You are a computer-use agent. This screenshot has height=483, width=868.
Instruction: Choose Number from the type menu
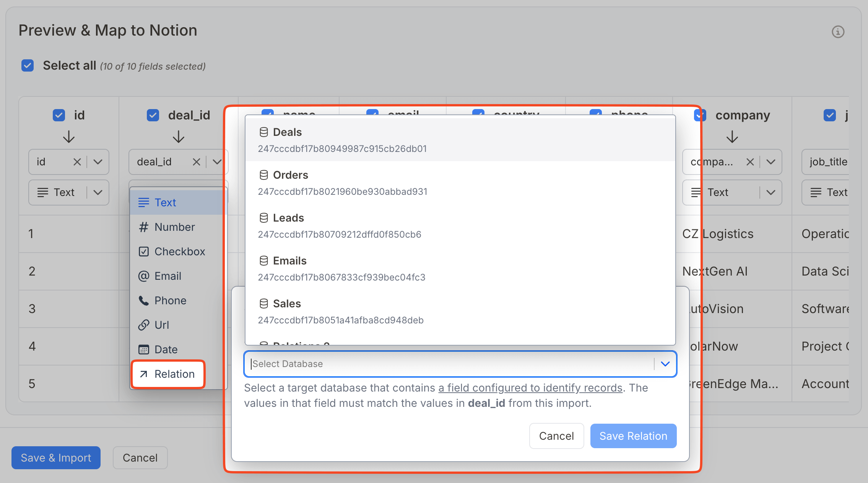click(x=174, y=227)
